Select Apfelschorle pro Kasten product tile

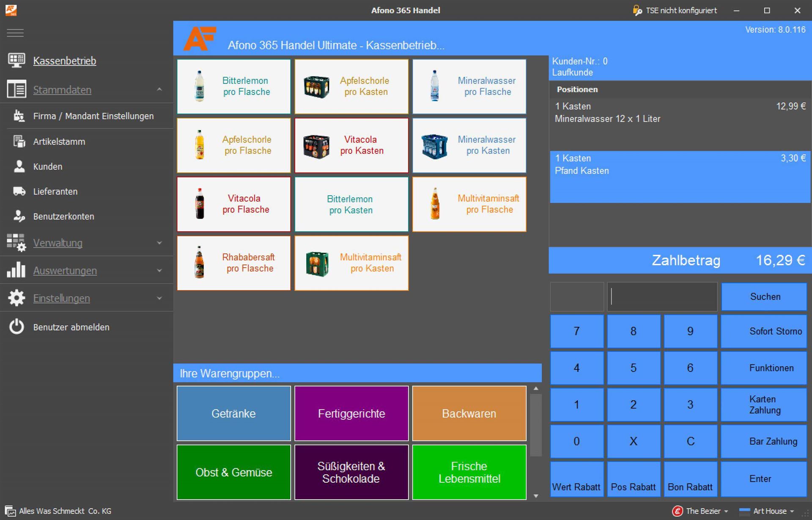[351, 86]
